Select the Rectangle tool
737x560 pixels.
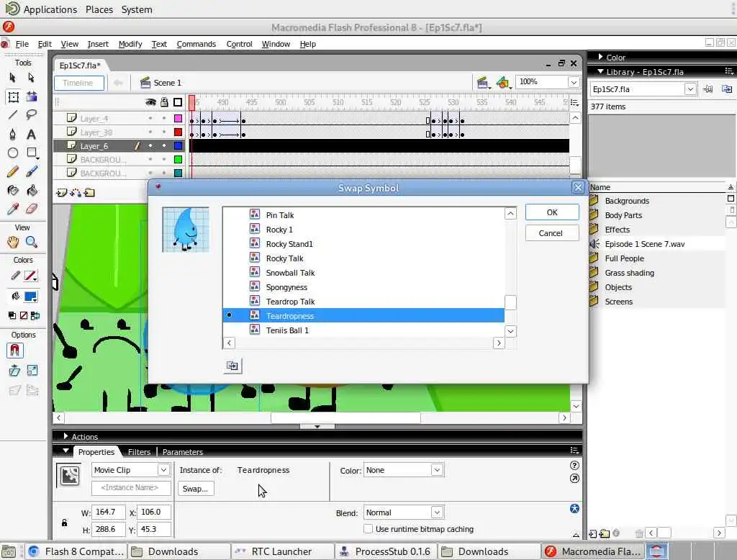[x=32, y=153]
